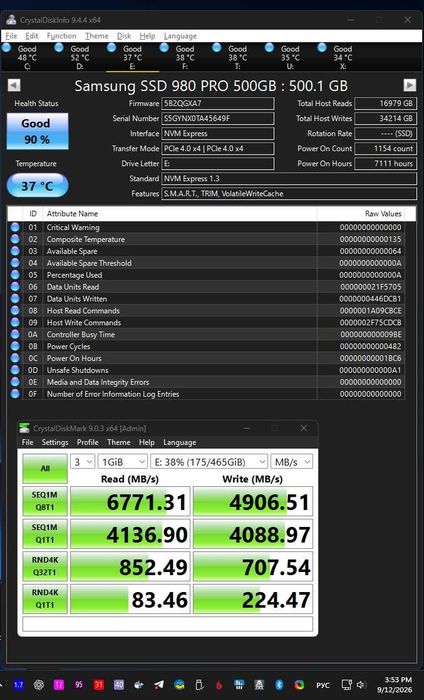Open Language menu in CrystalDiskInfo
Image resolution: width=424 pixels, height=700 pixels.
pos(180,36)
